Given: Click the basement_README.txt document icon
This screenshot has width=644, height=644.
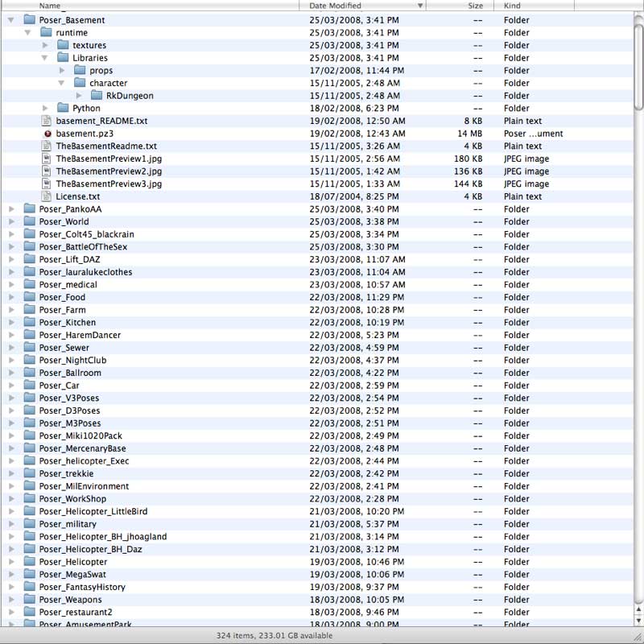Looking at the screenshot, I should (x=47, y=121).
